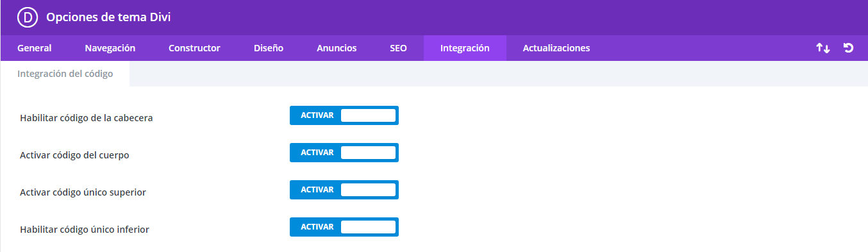Switch to the Navegación tab
Image resolution: width=868 pixels, height=252 pixels.
(x=110, y=48)
